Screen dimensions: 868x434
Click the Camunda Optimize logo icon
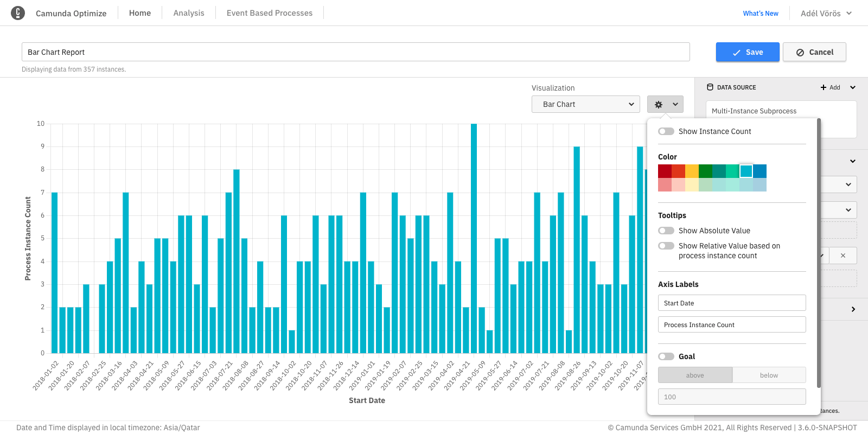[x=18, y=13]
